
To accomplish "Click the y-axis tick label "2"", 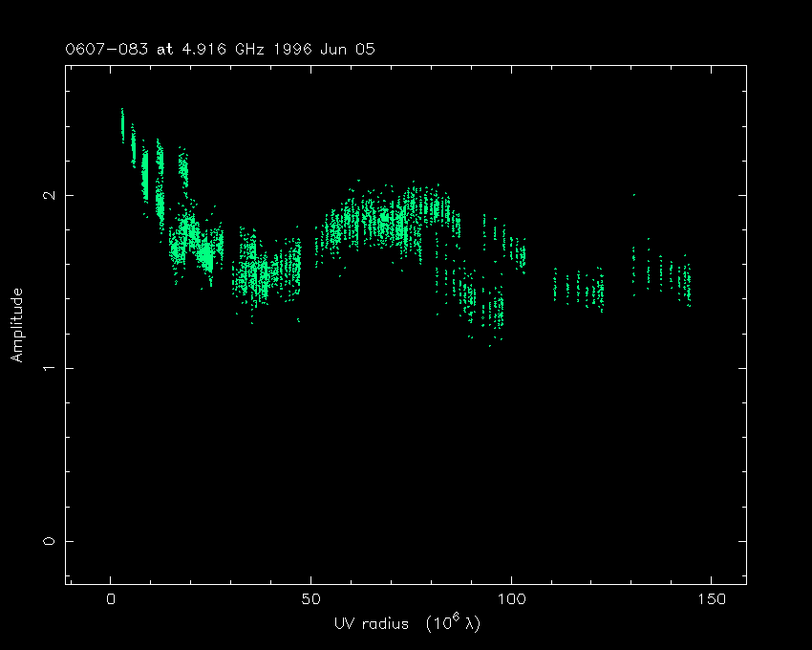I will click(x=48, y=195).
